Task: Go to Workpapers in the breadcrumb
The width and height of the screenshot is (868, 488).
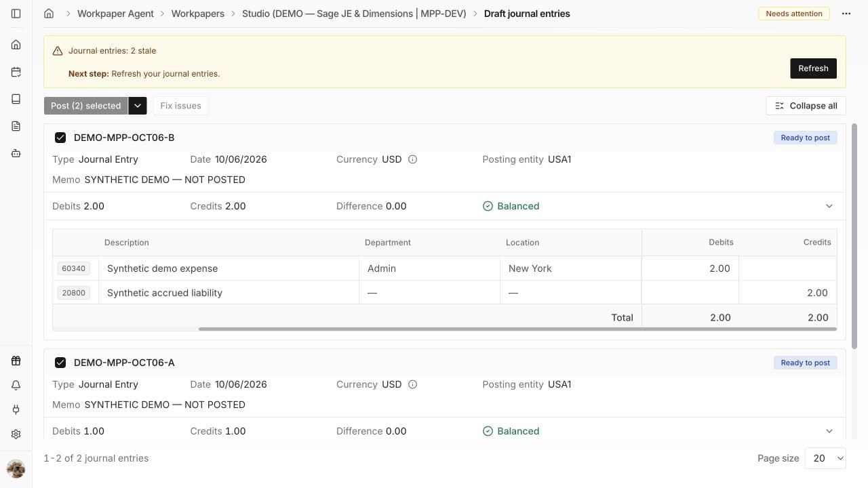Action: coord(198,14)
